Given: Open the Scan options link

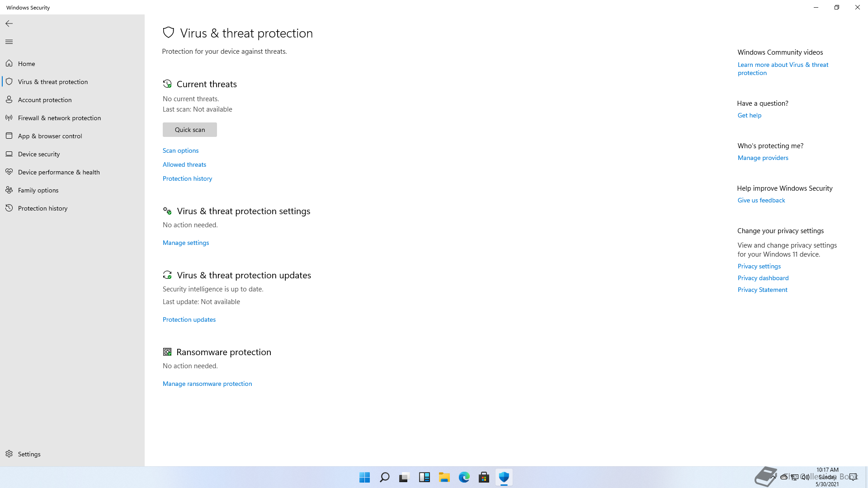Looking at the screenshot, I should pyautogui.click(x=181, y=150).
